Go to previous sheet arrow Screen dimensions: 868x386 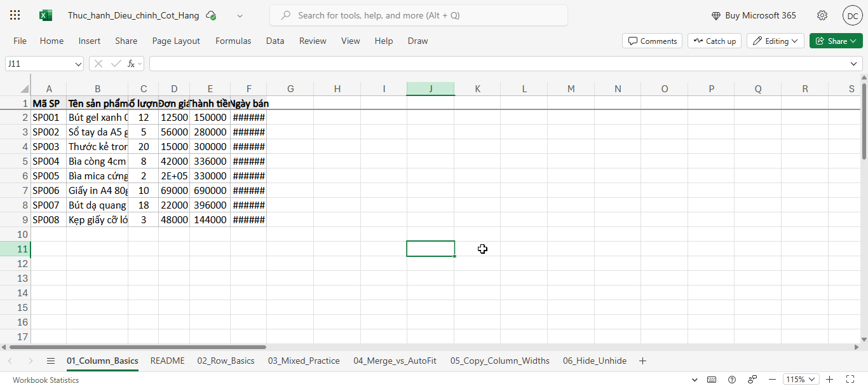[x=10, y=361]
